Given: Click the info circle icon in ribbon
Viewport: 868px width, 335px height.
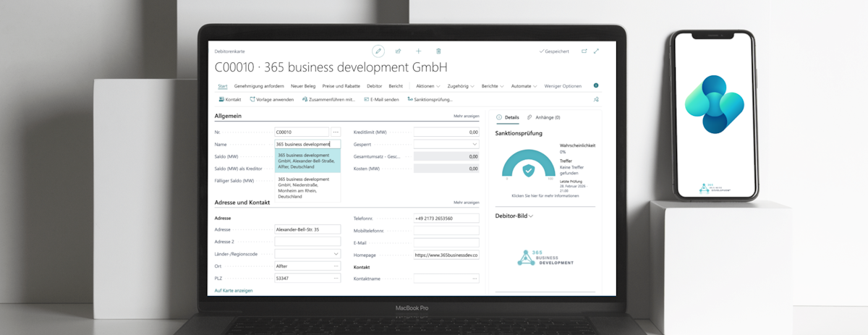Looking at the screenshot, I should click(x=596, y=86).
